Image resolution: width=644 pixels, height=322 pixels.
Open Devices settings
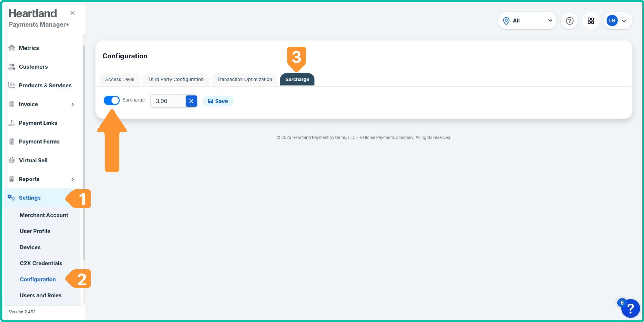click(x=30, y=247)
